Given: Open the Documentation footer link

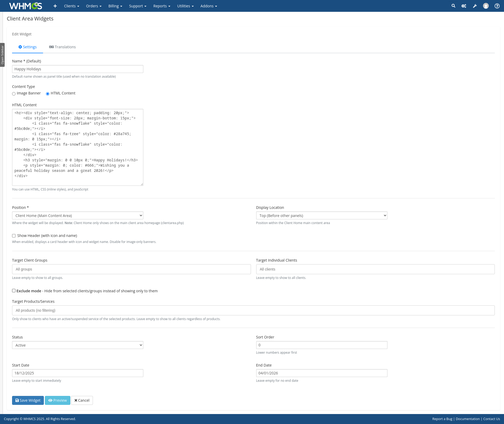Looking at the screenshot, I should 468,419.
